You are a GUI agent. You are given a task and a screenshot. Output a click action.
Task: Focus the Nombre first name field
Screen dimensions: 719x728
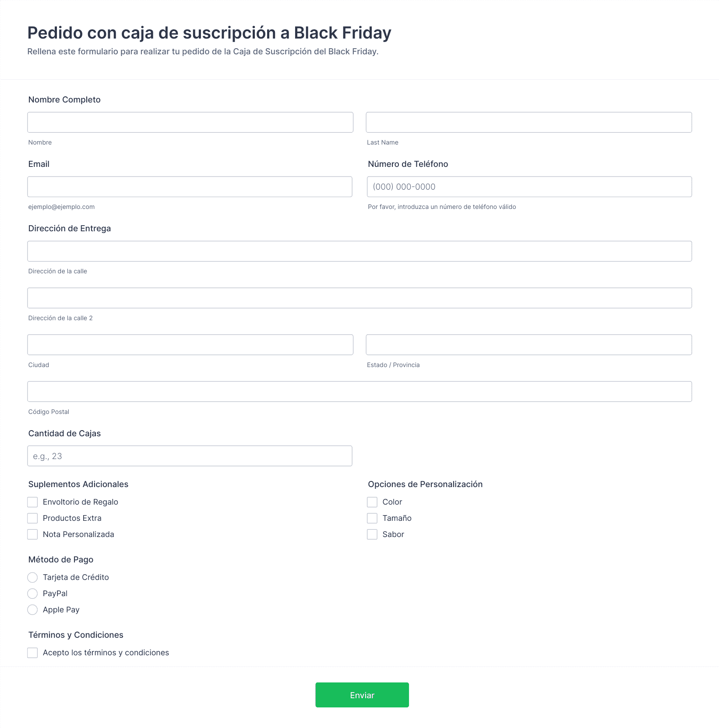pos(190,122)
